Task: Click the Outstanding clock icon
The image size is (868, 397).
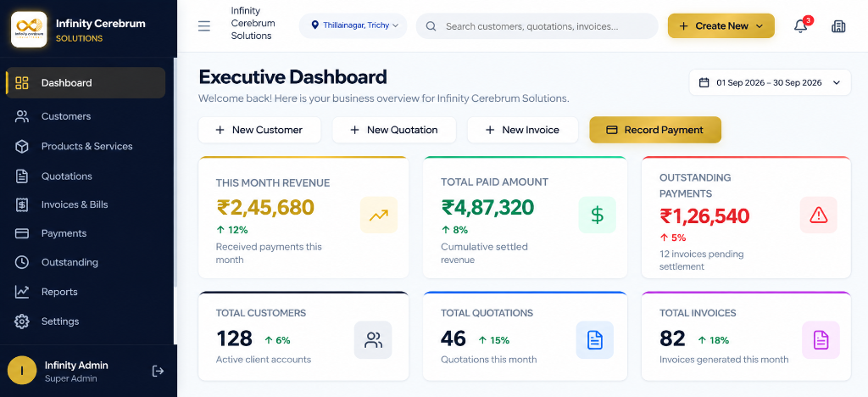Action: [21, 262]
